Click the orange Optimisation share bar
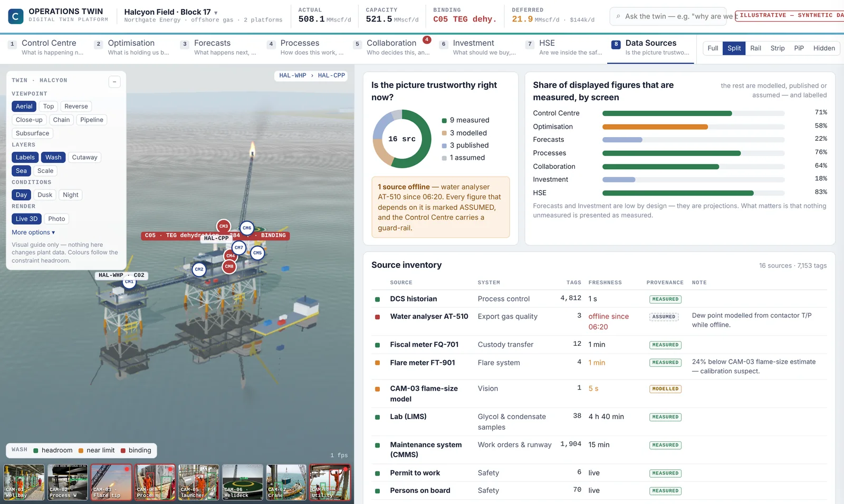The image size is (844, 504). [x=655, y=127]
